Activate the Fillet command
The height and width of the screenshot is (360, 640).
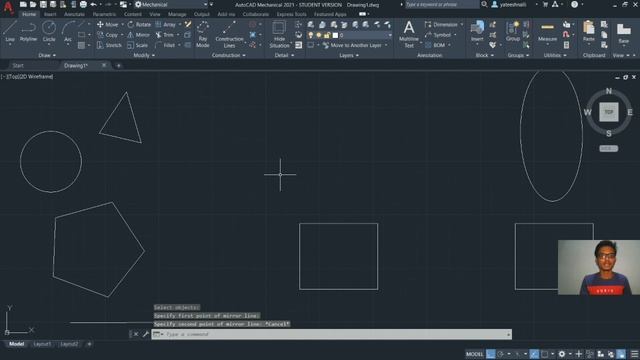[165, 45]
